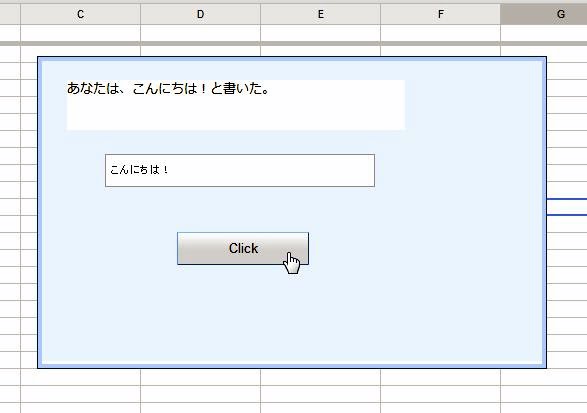Select column F header

pyautogui.click(x=441, y=14)
